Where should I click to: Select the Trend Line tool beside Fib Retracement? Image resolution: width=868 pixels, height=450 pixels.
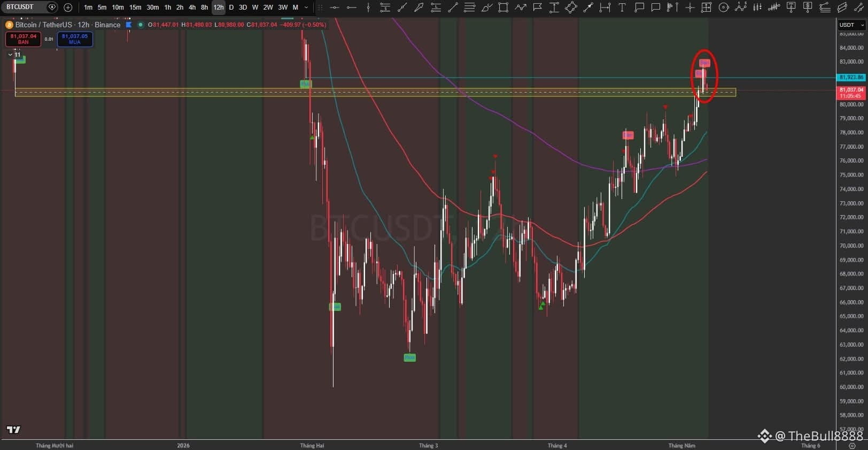[x=402, y=7]
